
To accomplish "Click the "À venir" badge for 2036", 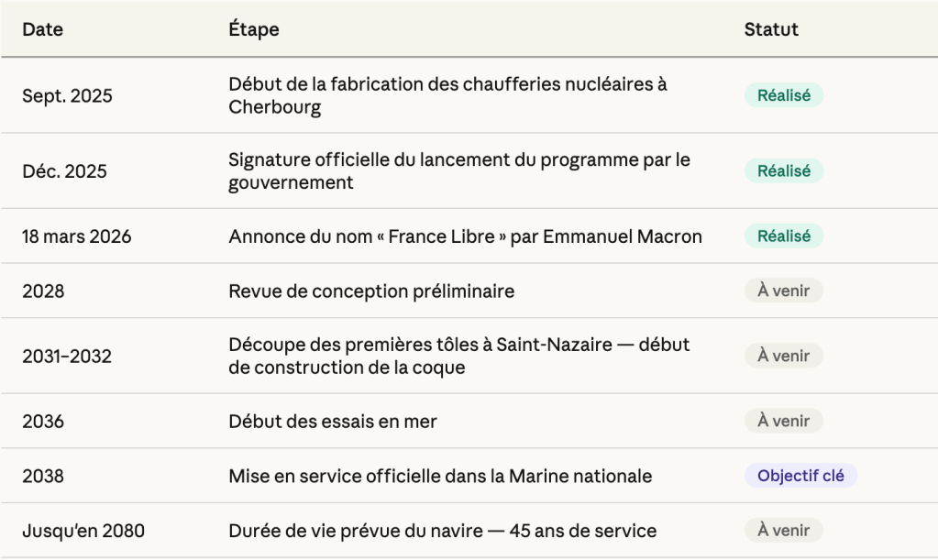I will pos(783,422).
